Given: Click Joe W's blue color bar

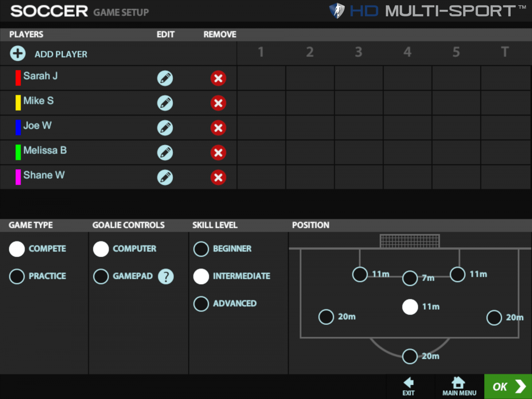Looking at the screenshot, I should (18, 127).
